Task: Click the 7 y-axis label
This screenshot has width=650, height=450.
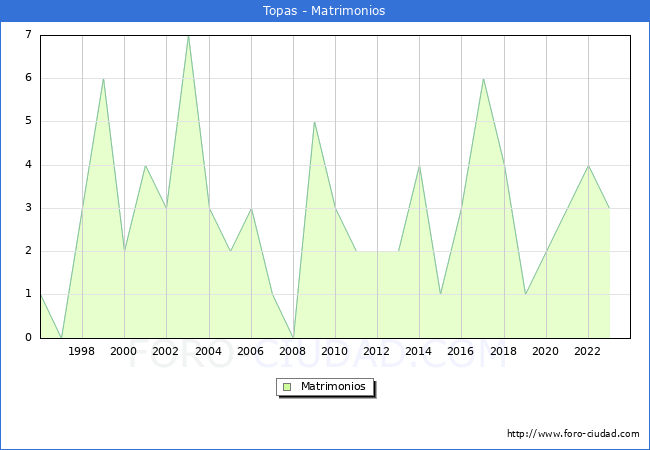Action: click(28, 34)
